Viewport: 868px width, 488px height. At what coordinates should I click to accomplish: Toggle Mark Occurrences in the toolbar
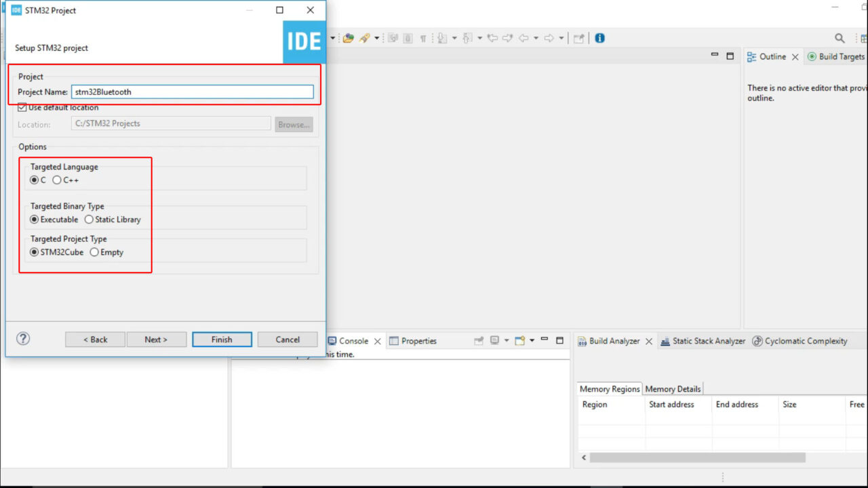point(393,39)
